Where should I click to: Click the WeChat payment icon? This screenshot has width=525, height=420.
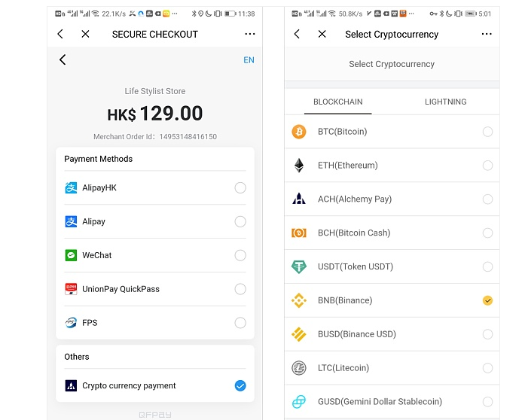pyautogui.click(x=71, y=255)
